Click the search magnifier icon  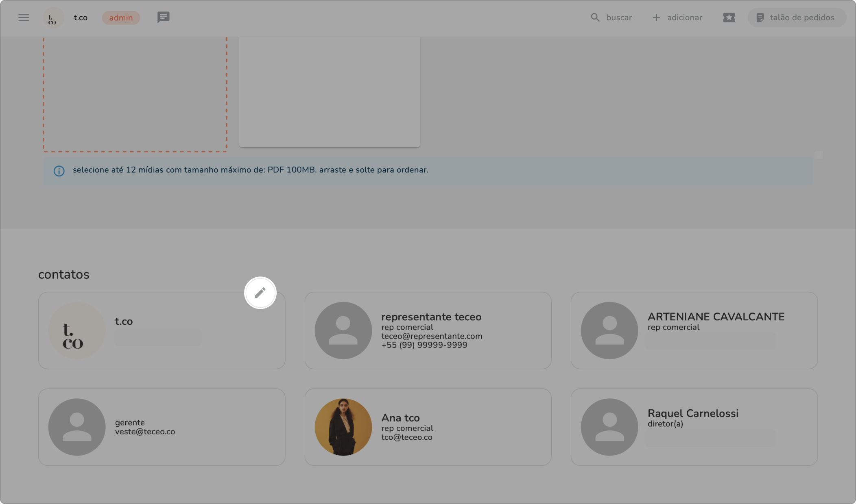595,17
